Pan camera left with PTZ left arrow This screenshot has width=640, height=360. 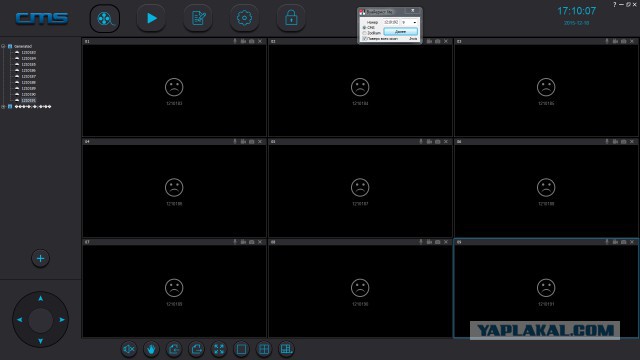[19, 320]
